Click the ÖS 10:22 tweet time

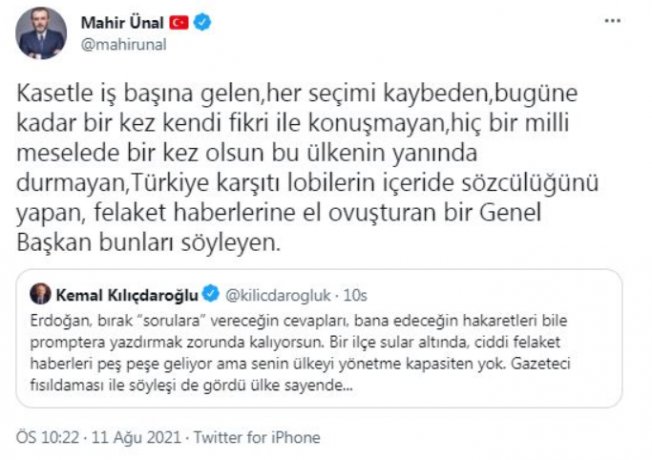click(47, 438)
